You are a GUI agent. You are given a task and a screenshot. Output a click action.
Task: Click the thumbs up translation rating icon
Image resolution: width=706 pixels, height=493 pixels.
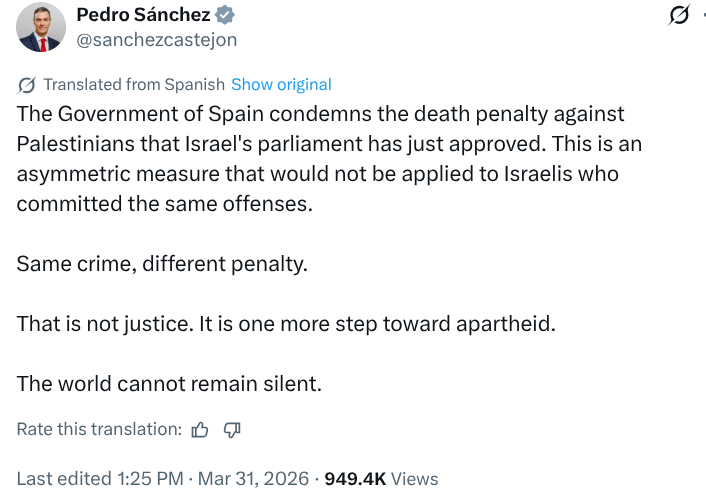pyautogui.click(x=200, y=429)
